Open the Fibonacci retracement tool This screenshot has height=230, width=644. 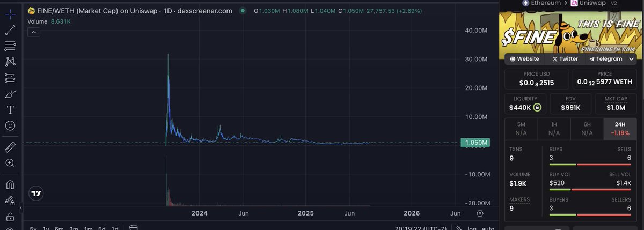[10, 46]
